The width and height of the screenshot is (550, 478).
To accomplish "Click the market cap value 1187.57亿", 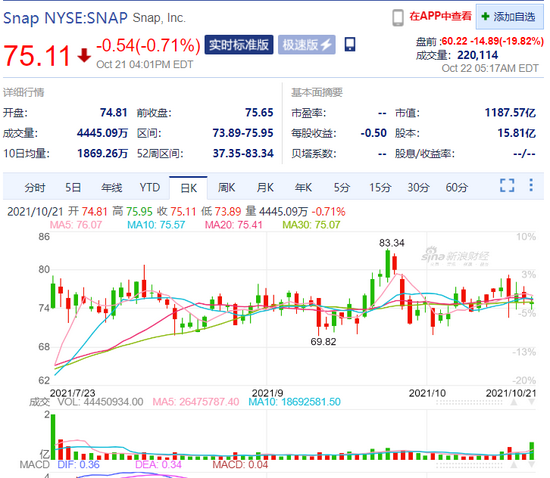I will [x=510, y=113].
